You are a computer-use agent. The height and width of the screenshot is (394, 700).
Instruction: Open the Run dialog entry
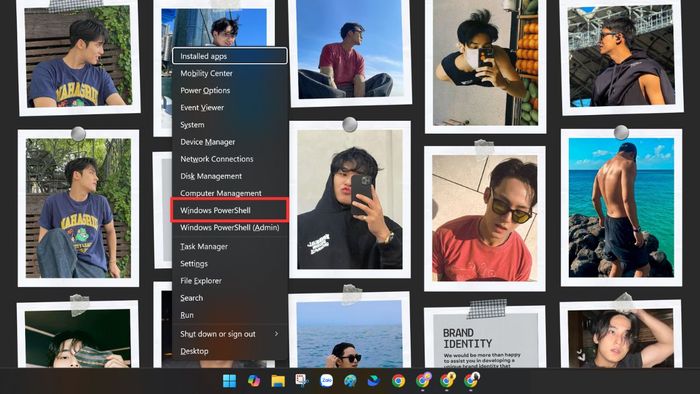point(229,315)
